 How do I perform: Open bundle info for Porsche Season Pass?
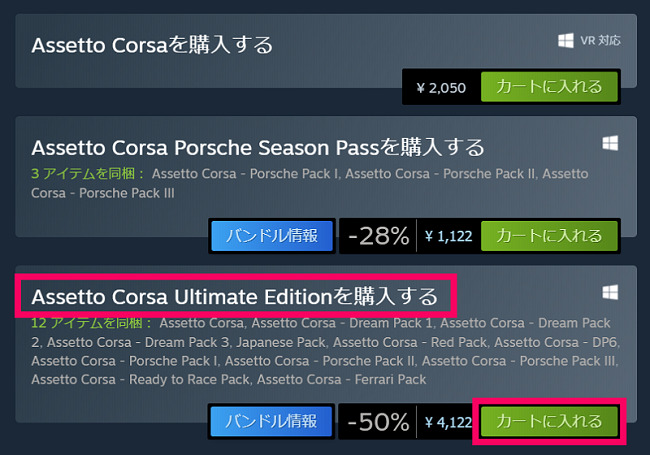click(x=272, y=236)
